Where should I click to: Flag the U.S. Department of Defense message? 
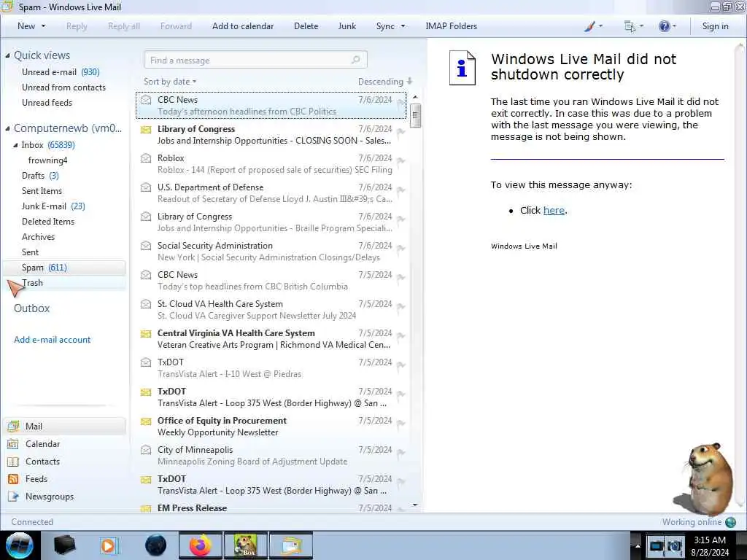coord(401,190)
